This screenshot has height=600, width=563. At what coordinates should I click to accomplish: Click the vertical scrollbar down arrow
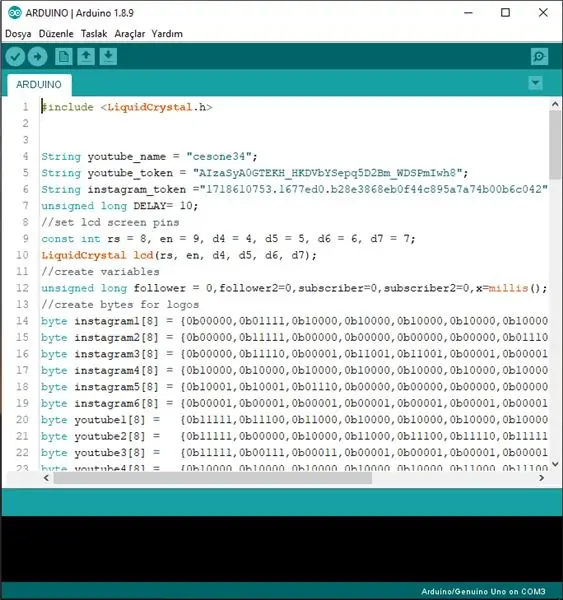pos(555,464)
